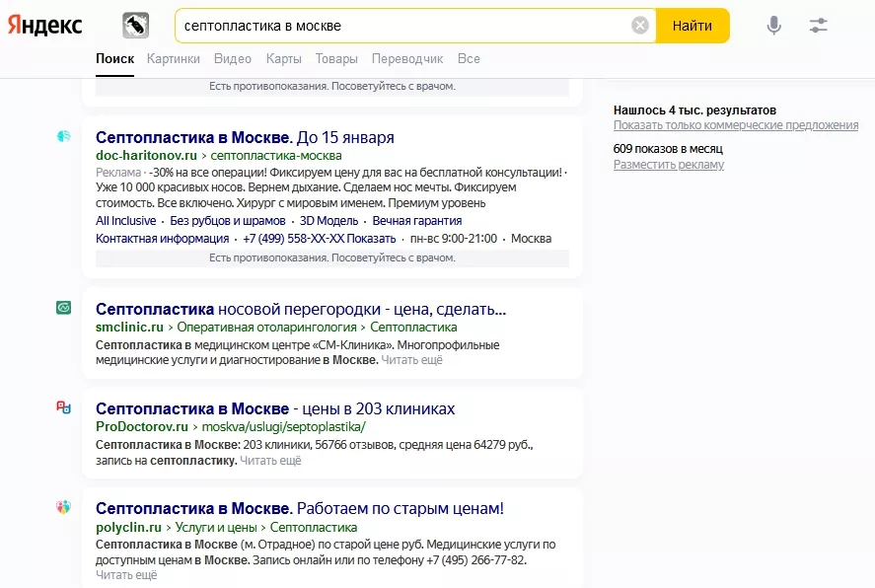Click the ProDoctorov.ru site favicon
Image resolution: width=875 pixels, height=588 pixels.
pyautogui.click(x=63, y=406)
